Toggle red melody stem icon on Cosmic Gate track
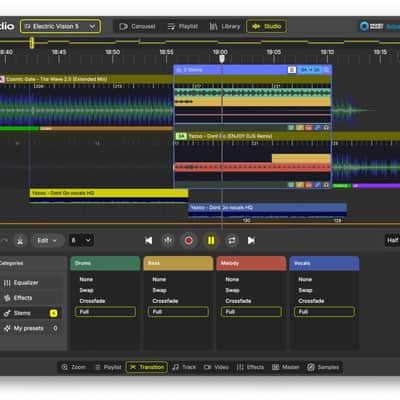The width and height of the screenshot is (400, 400). point(309,127)
